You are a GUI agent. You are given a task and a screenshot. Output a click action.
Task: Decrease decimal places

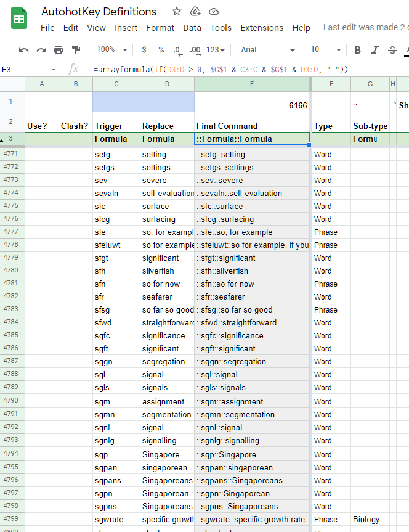[x=178, y=51]
